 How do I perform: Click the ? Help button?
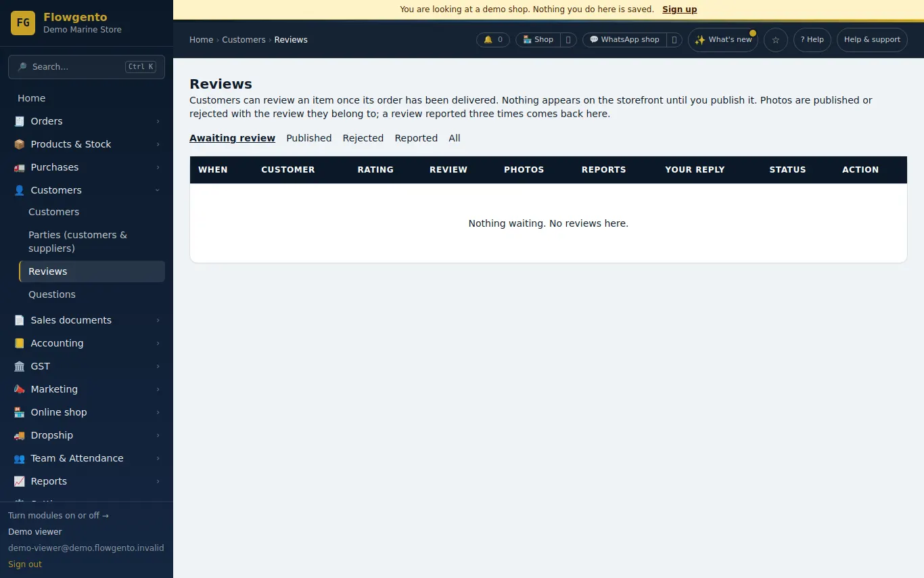click(x=812, y=40)
